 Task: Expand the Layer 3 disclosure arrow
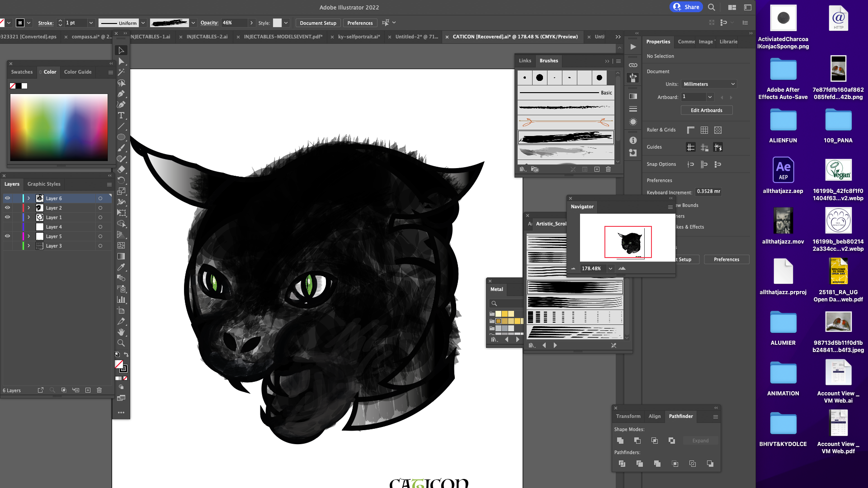pos(29,246)
